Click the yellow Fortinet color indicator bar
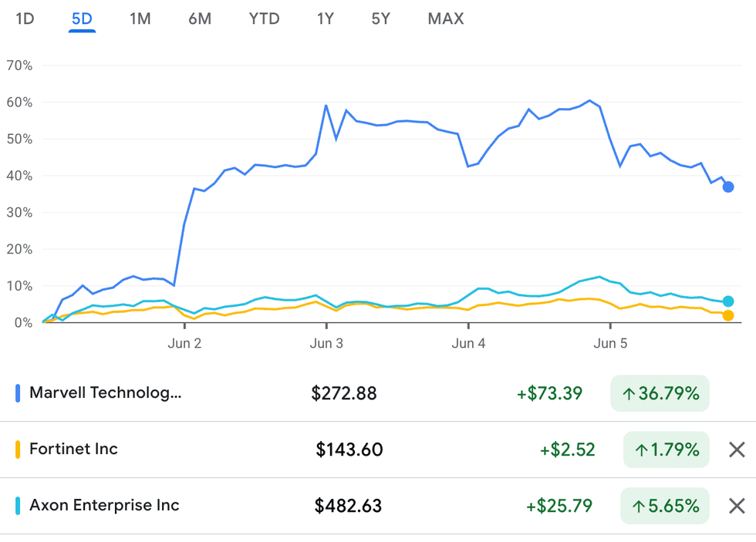756x542 pixels. click(18, 449)
